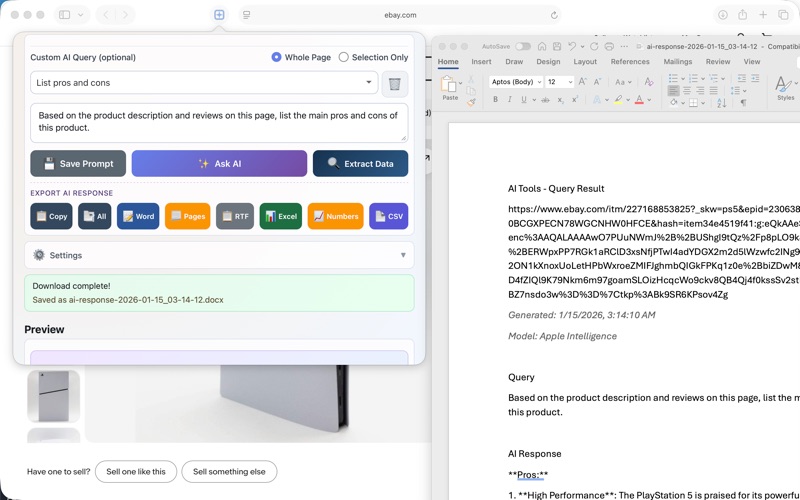Export AI response as CSV
This screenshot has height=500, width=800.
click(389, 216)
